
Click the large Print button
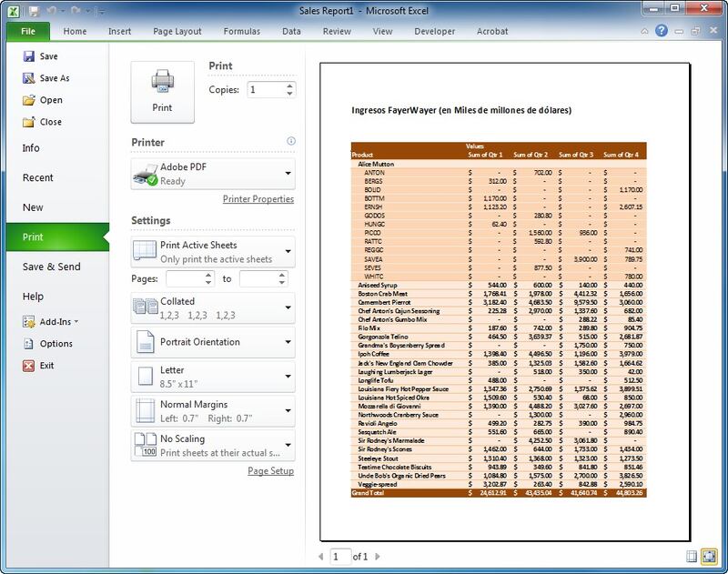click(x=162, y=92)
